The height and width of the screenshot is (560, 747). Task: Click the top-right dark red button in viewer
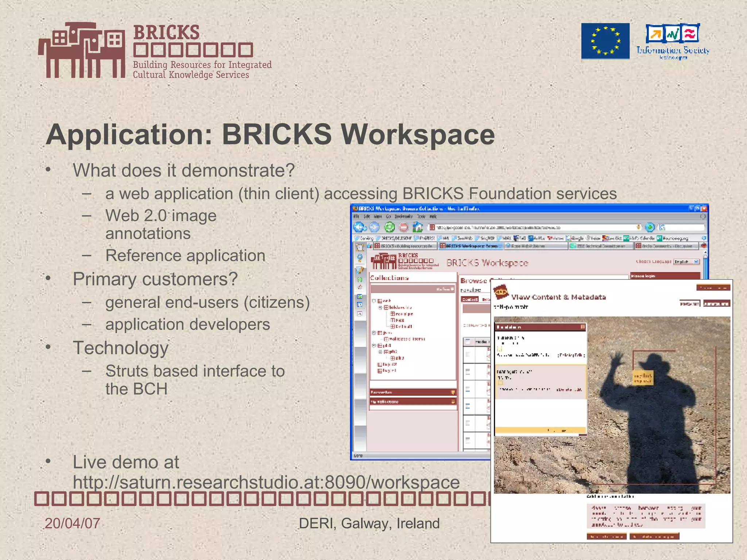(x=713, y=288)
